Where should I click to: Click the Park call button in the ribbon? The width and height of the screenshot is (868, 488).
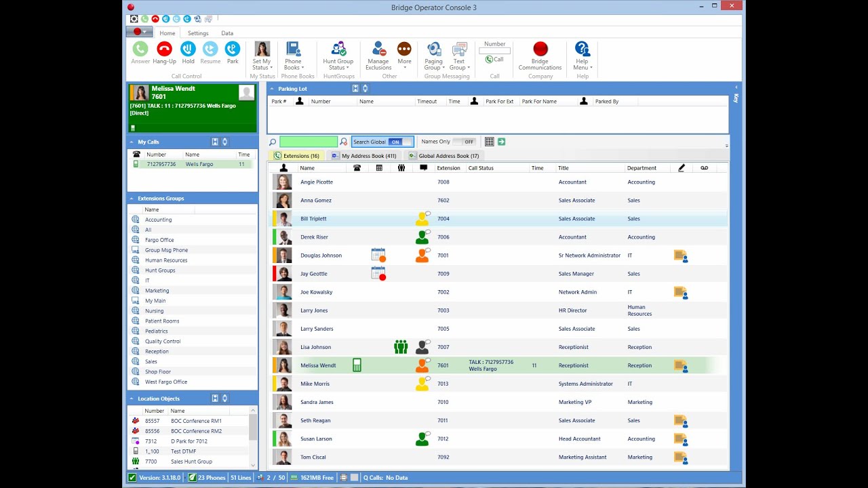click(233, 53)
